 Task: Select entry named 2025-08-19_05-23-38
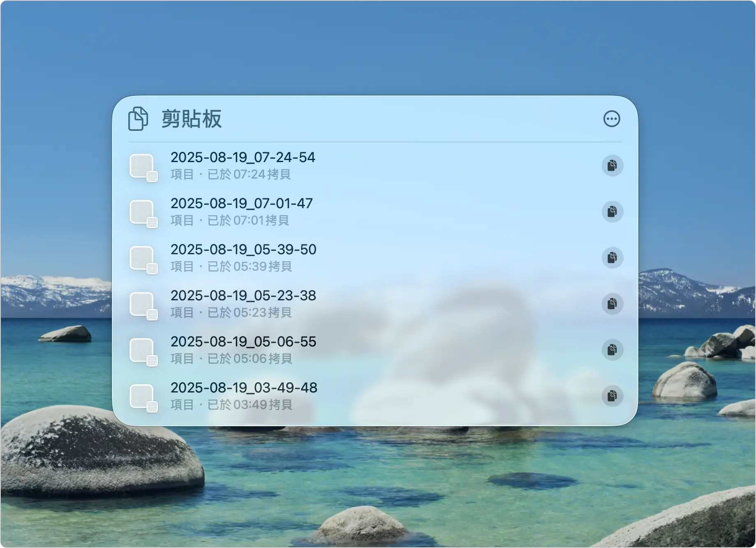point(243,295)
